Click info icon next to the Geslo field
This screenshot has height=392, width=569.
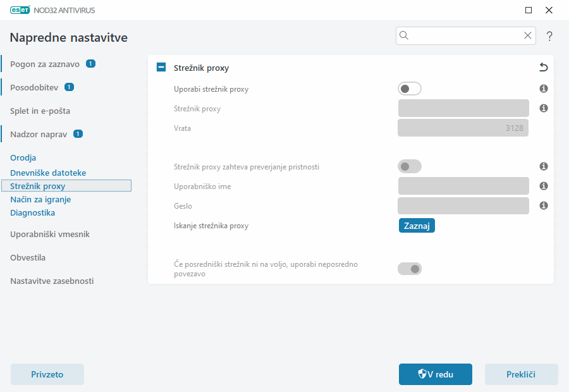click(x=543, y=205)
